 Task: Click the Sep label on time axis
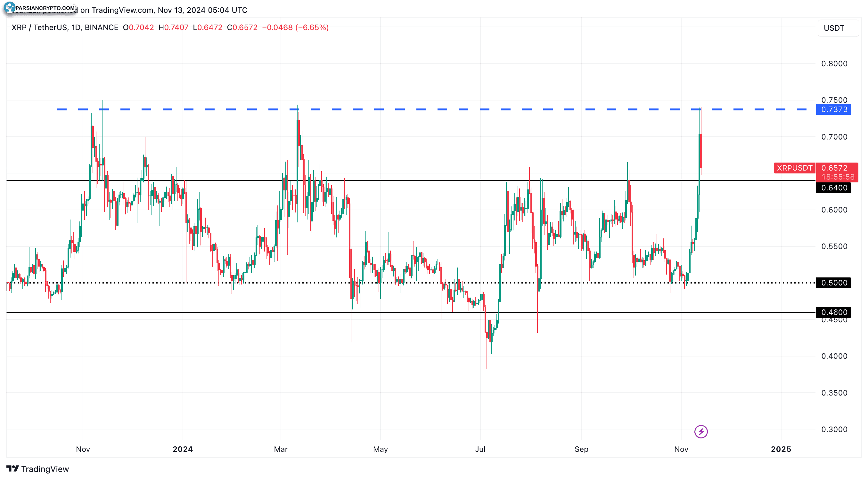pos(581,449)
